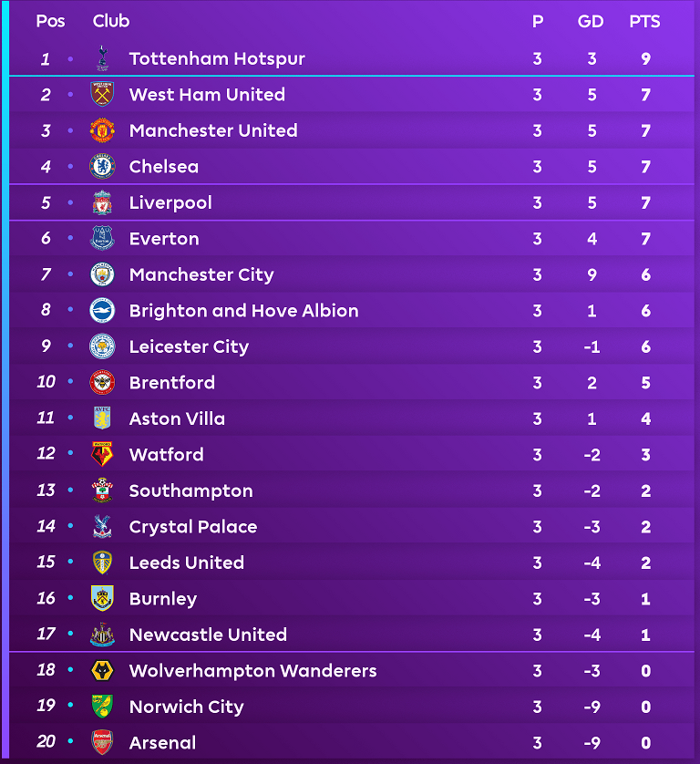700x764 pixels.
Task: Click the position dot beside Brentford
Action: click(70, 381)
